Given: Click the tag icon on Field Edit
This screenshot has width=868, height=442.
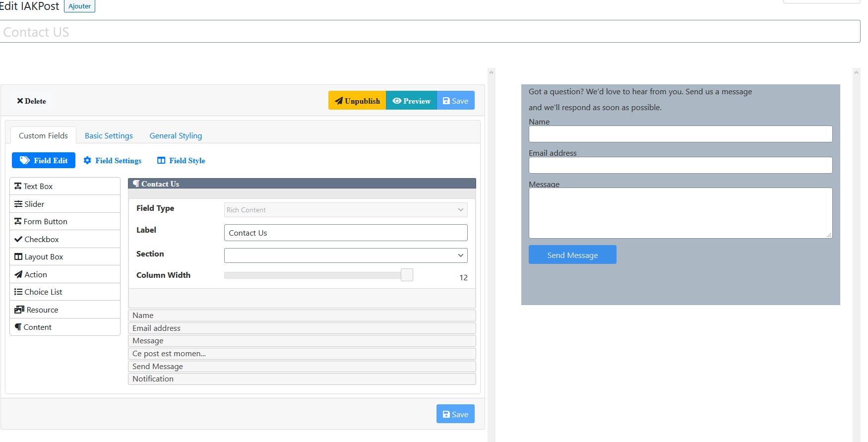Looking at the screenshot, I should click(x=25, y=160).
